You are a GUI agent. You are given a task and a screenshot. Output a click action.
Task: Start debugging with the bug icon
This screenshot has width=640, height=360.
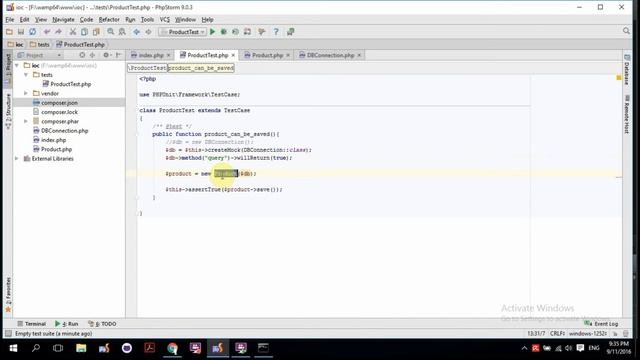[224, 32]
